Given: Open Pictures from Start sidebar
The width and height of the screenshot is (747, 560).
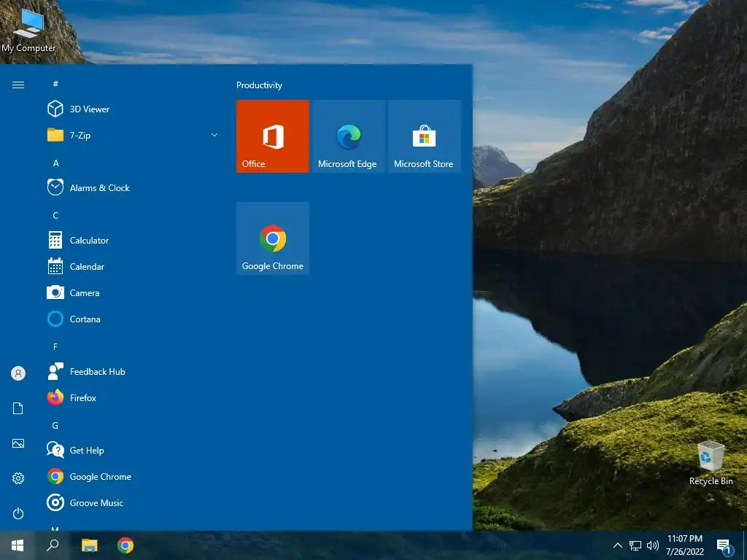Looking at the screenshot, I should 18,443.
